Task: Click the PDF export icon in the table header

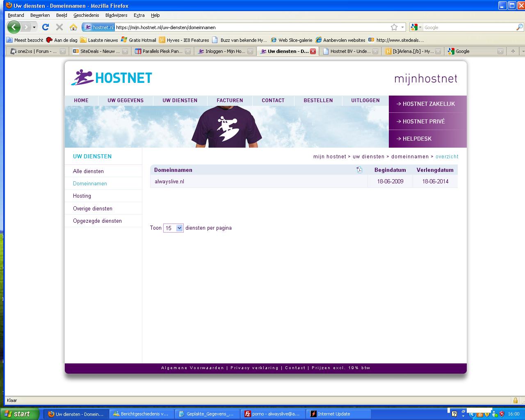Action: 359,170
